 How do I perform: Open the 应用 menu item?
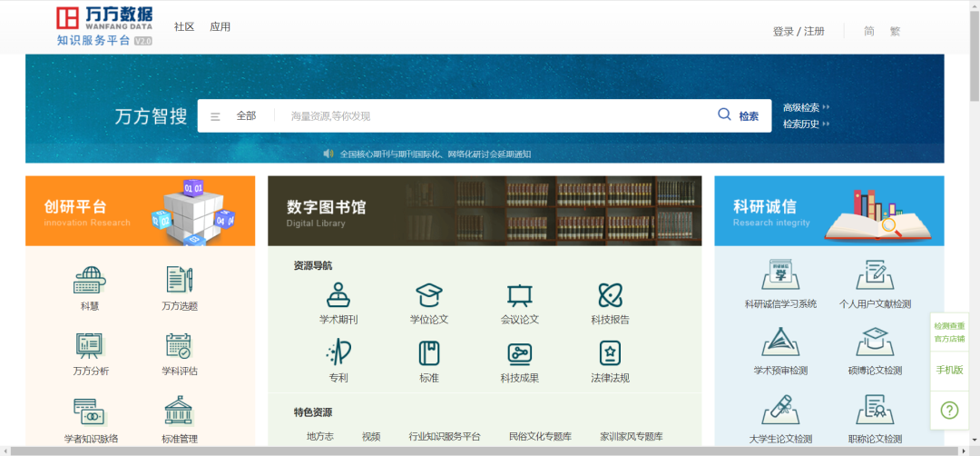click(x=220, y=27)
